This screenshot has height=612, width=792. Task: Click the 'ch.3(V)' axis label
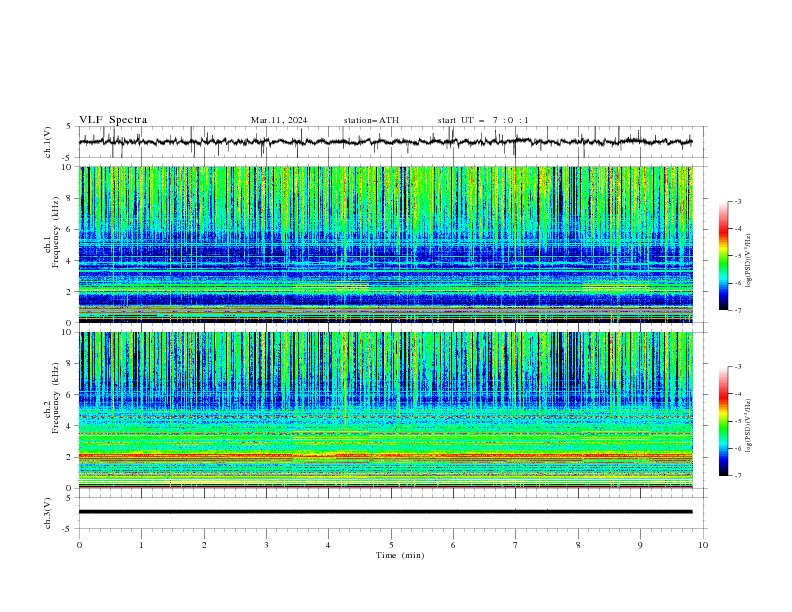[47, 513]
